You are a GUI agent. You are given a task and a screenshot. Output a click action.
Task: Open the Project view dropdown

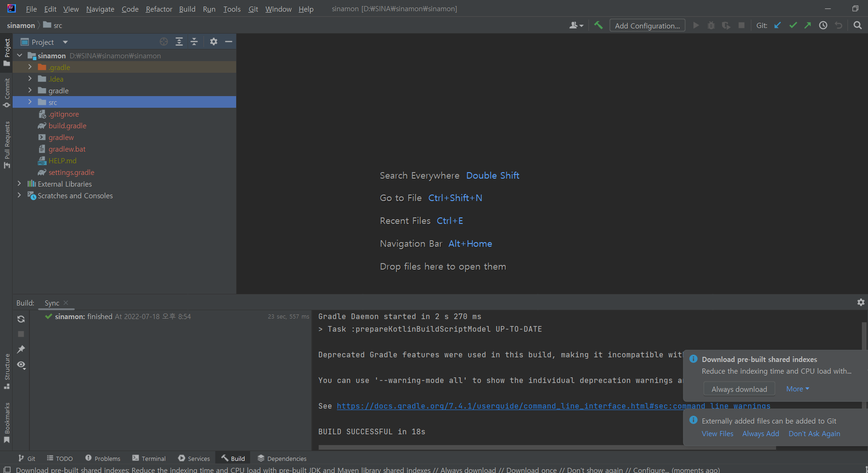point(45,42)
